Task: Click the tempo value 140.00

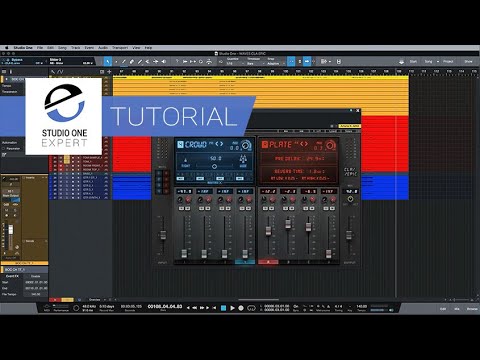Action: (x=362, y=306)
